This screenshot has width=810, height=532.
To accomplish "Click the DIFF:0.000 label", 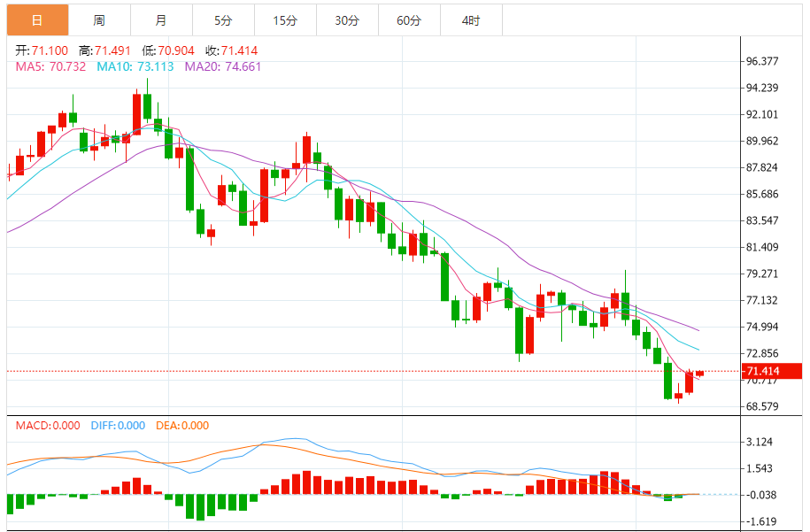I will 118,426.
